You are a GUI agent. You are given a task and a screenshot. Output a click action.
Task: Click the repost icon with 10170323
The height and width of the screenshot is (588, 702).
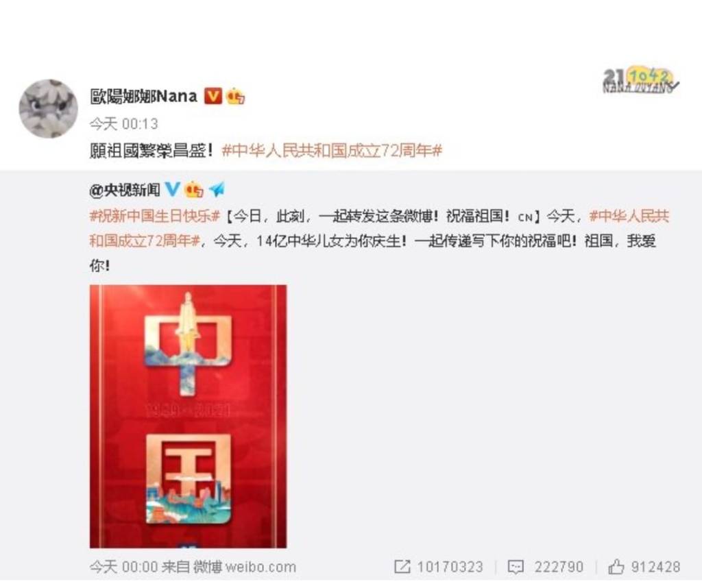coord(402,567)
